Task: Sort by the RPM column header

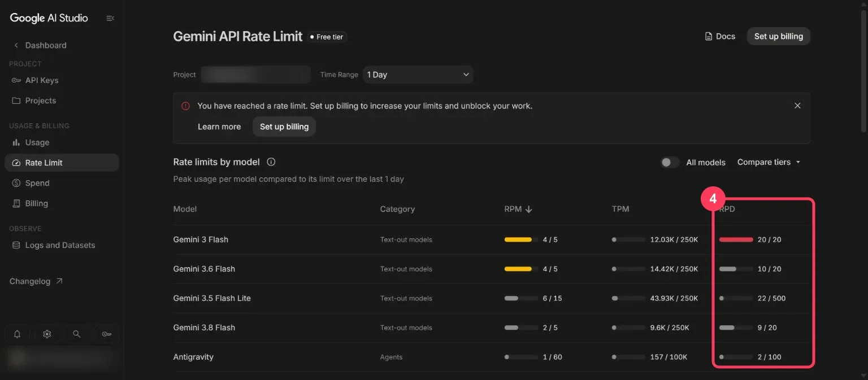Action: pos(518,209)
